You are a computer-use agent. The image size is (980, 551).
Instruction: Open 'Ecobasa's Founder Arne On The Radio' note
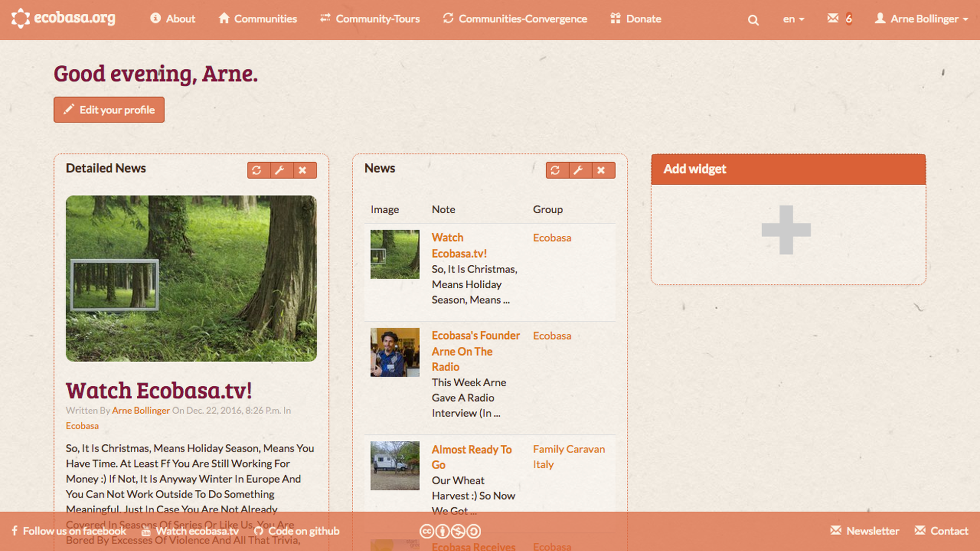[x=476, y=351]
